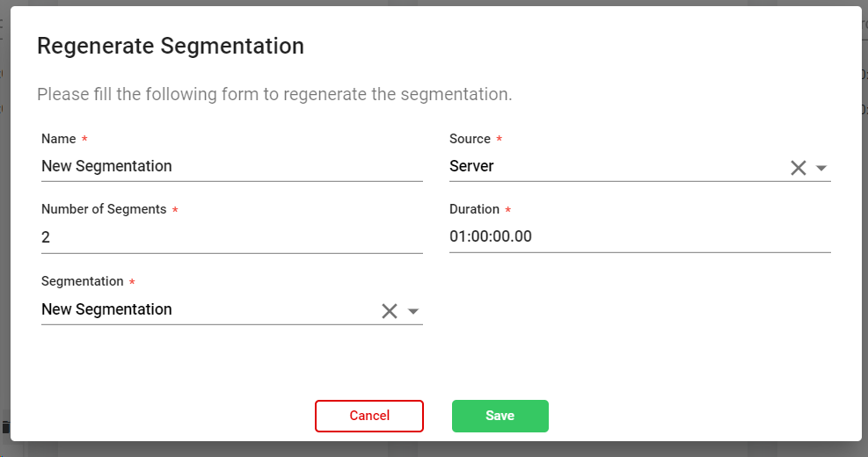Select the Duration time input field

(x=639, y=237)
